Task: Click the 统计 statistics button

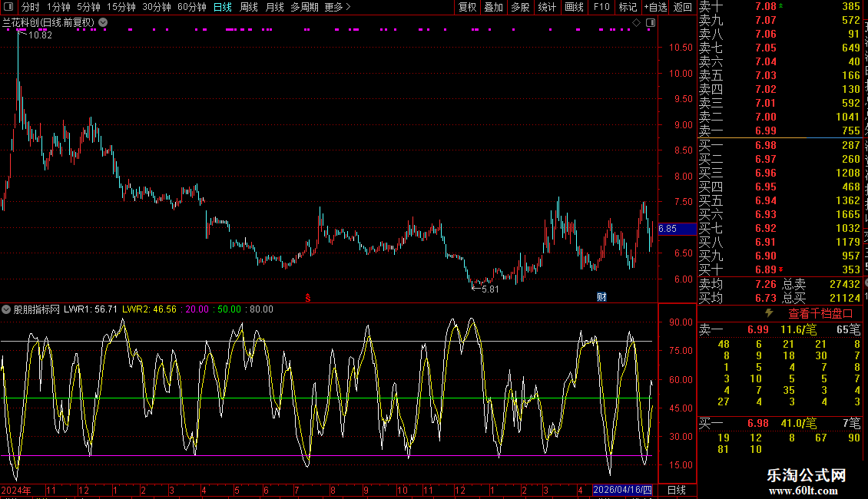Action: 547,7
